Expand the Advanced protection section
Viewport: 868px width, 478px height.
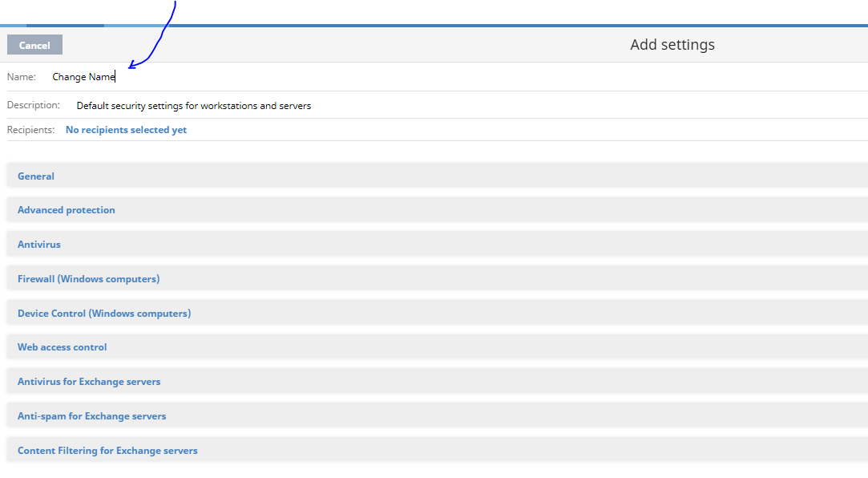pos(437,210)
